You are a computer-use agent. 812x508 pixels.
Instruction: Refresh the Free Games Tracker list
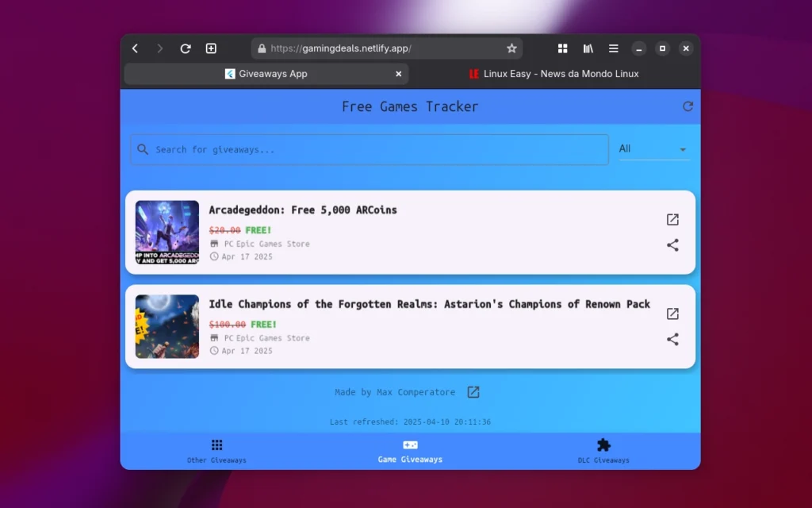tap(688, 106)
